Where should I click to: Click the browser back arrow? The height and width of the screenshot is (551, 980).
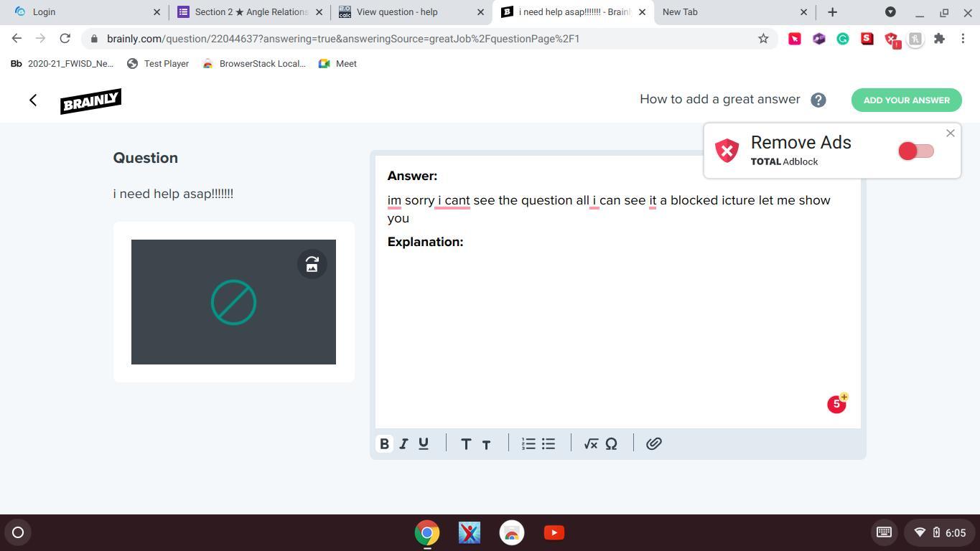coord(17,39)
